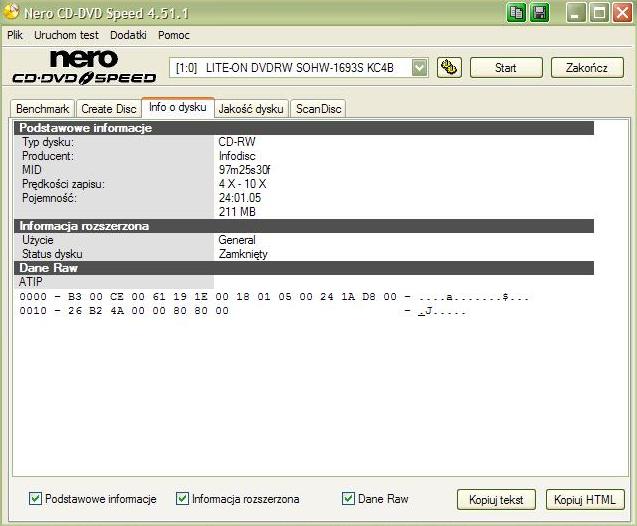The image size is (637, 526).
Task: Click the Zamknięty disc status value
Action: click(243, 254)
